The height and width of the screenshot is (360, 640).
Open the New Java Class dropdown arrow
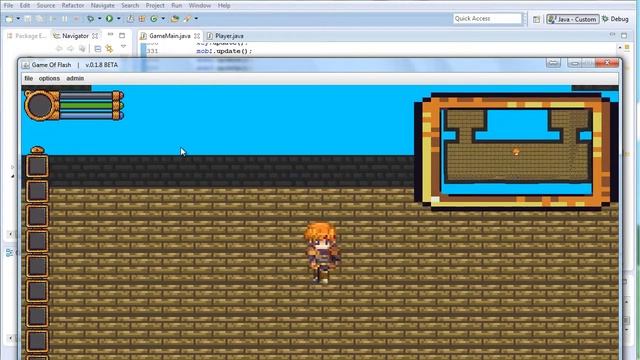tap(163, 19)
